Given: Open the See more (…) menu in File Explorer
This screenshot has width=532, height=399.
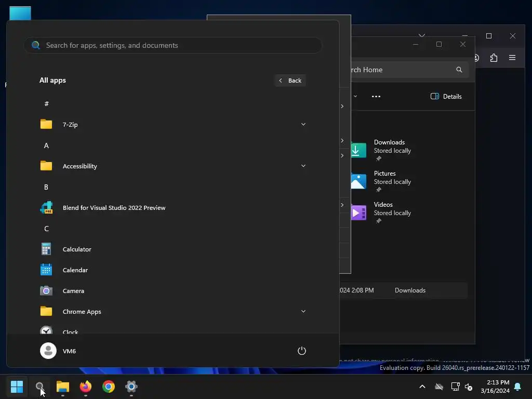Looking at the screenshot, I should click(x=376, y=96).
